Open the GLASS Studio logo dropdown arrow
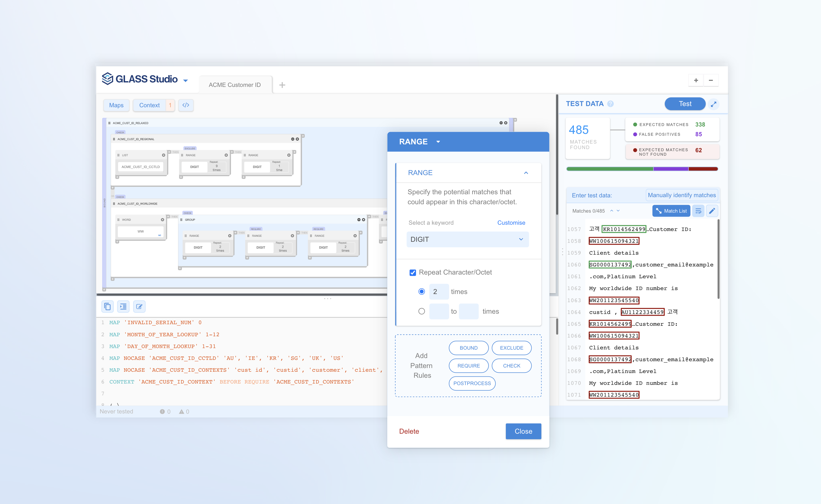Screen dimensions: 821x504 tap(186, 80)
